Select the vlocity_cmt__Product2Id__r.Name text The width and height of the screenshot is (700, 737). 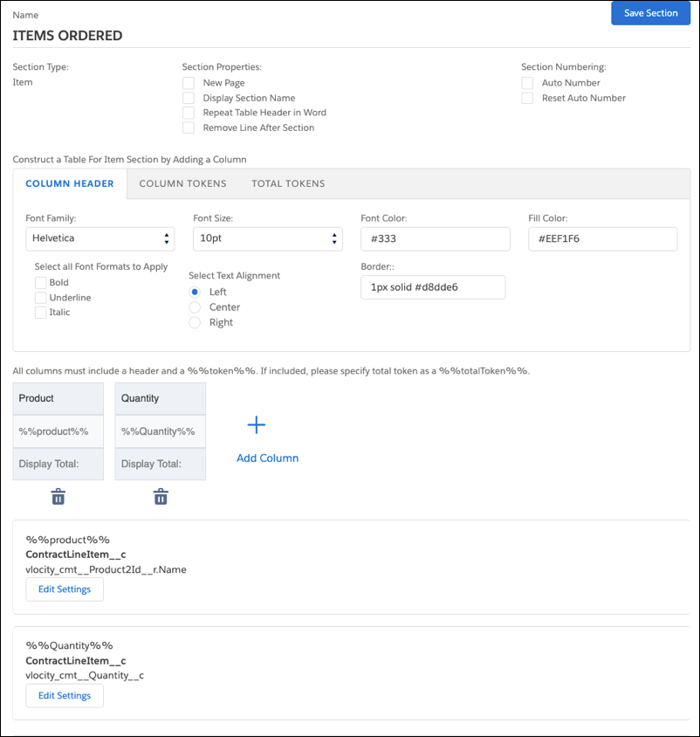[106, 569]
